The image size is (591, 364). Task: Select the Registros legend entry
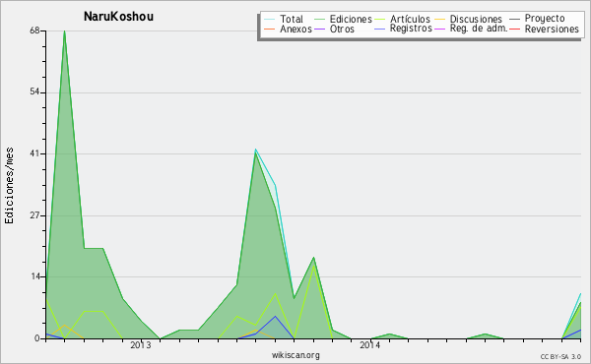[411, 29]
